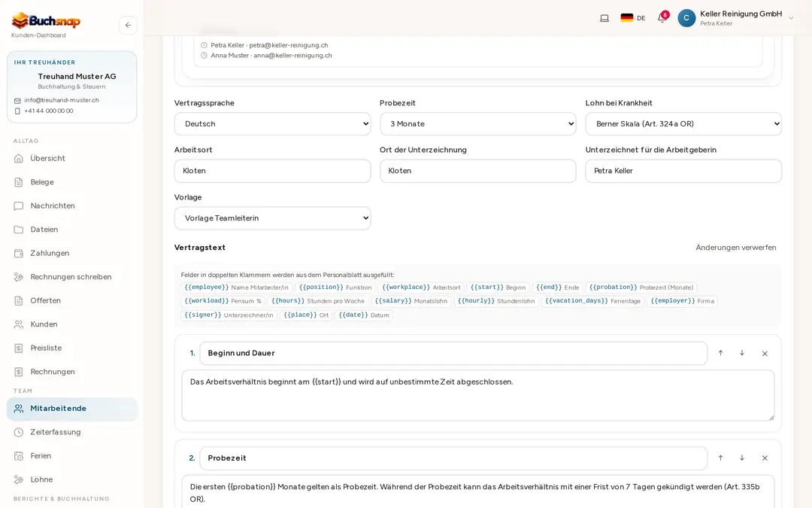
Task: Click the Probezeit clause title field
Action: click(x=453, y=458)
